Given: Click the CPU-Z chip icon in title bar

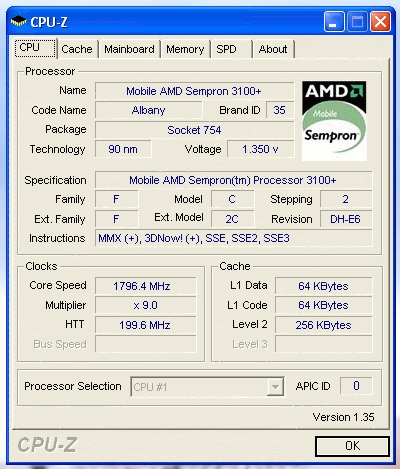Looking at the screenshot, I should [x=18, y=21].
